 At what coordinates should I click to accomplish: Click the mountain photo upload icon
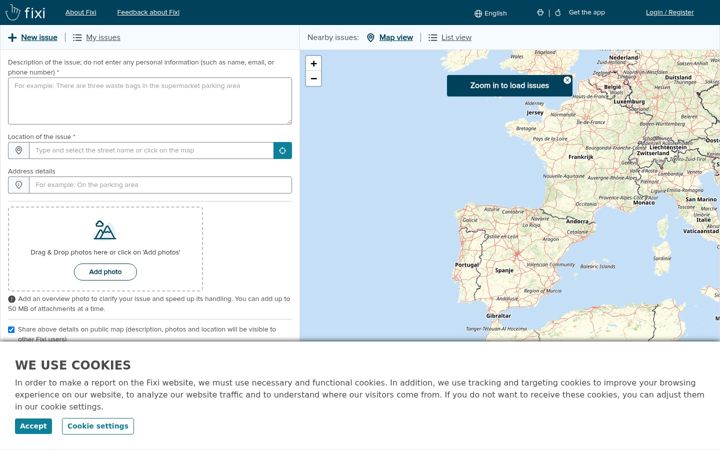tap(105, 230)
